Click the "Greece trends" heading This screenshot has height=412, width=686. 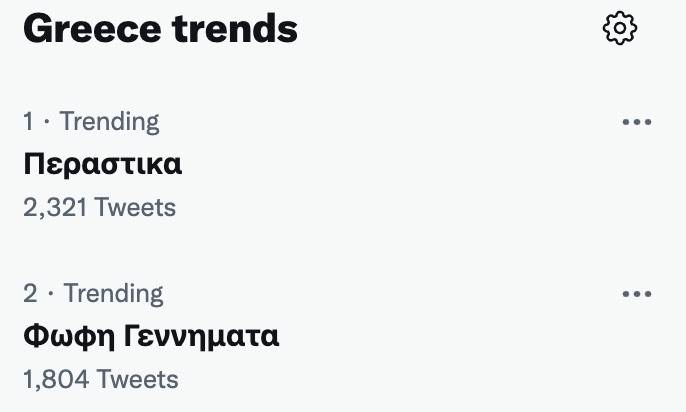(x=160, y=29)
